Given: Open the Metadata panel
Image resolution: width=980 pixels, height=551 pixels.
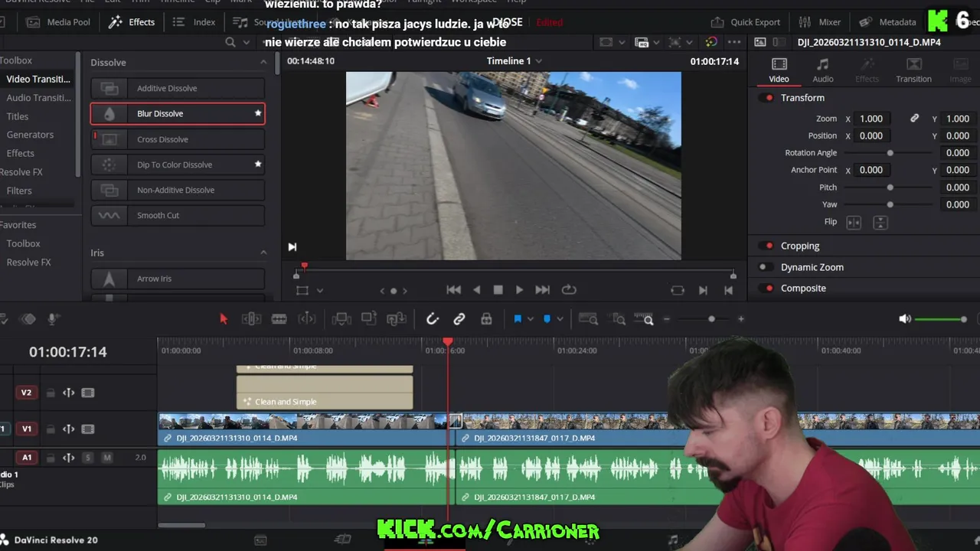Looking at the screenshot, I should point(887,22).
